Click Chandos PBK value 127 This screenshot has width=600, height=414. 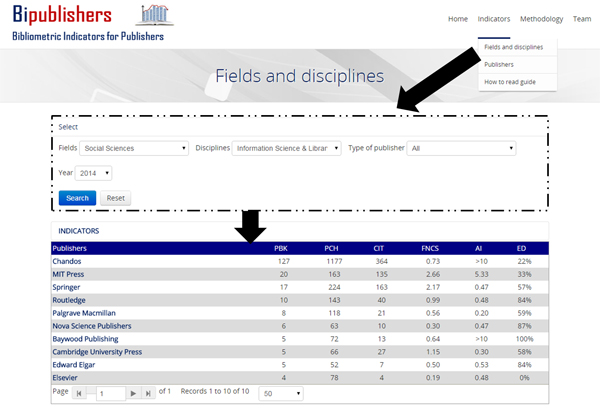284,261
